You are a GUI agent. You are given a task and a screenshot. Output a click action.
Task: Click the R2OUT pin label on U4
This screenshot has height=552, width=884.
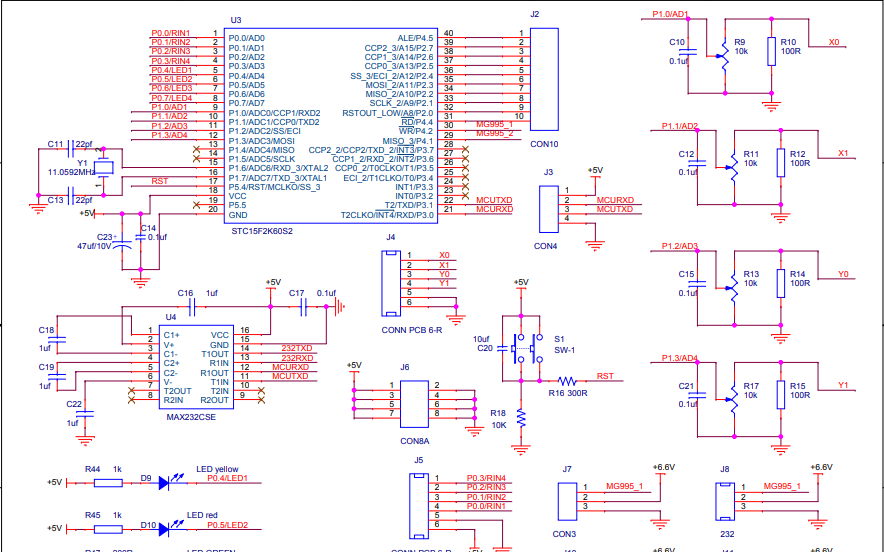pos(215,400)
